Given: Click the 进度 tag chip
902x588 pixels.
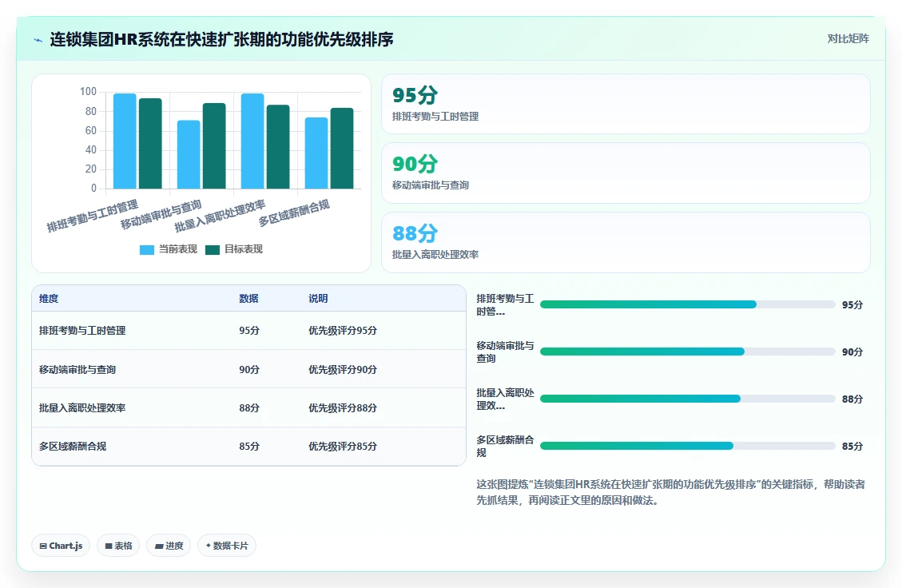Looking at the screenshot, I should tap(169, 546).
